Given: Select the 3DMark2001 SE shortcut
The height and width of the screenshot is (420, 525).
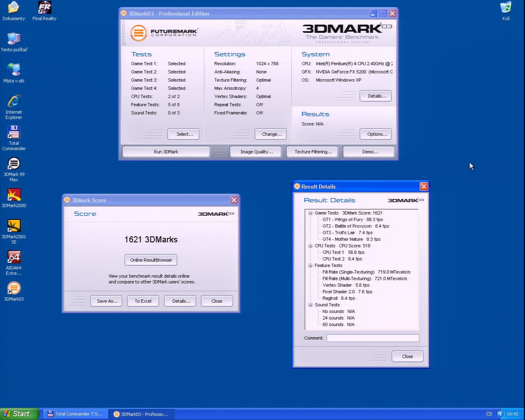Looking at the screenshot, I should [x=14, y=232].
